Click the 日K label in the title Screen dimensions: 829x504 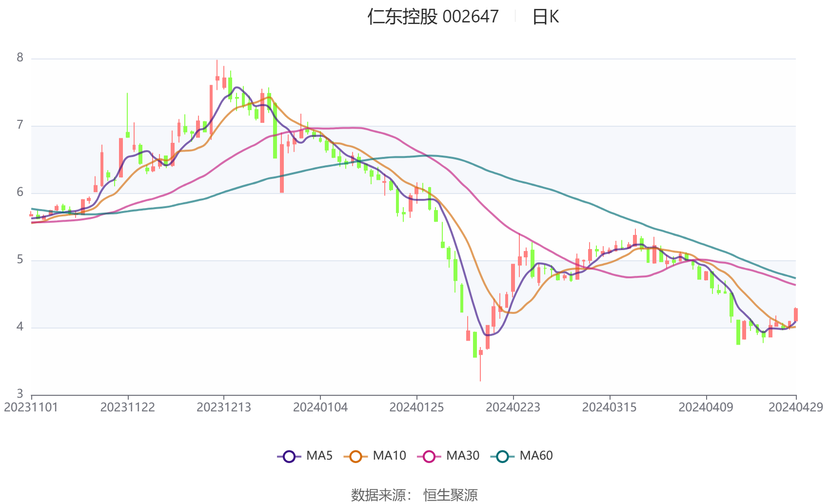tap(545, 17)
